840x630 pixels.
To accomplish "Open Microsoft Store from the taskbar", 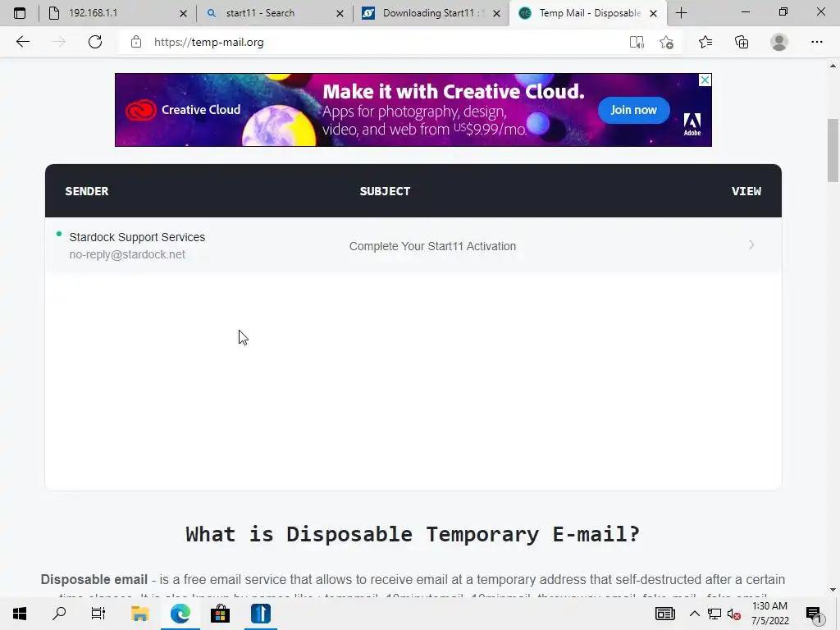I will pyautogui.click(x=220, y=614).
